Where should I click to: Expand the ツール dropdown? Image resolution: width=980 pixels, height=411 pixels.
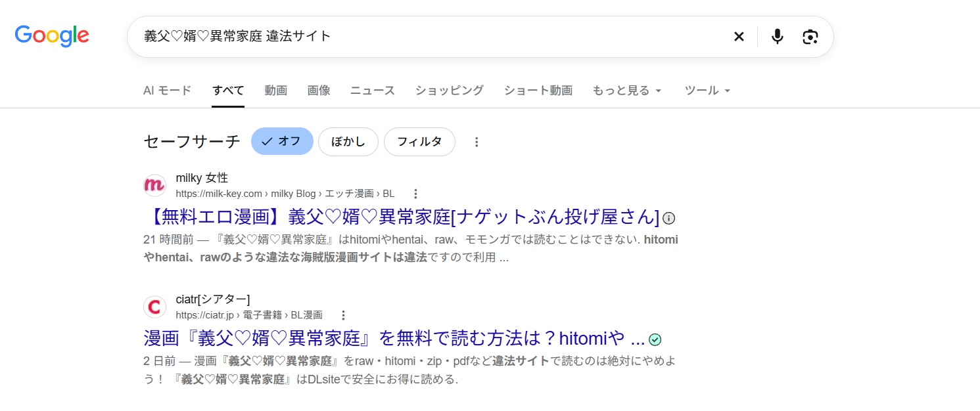click(708, 91)
